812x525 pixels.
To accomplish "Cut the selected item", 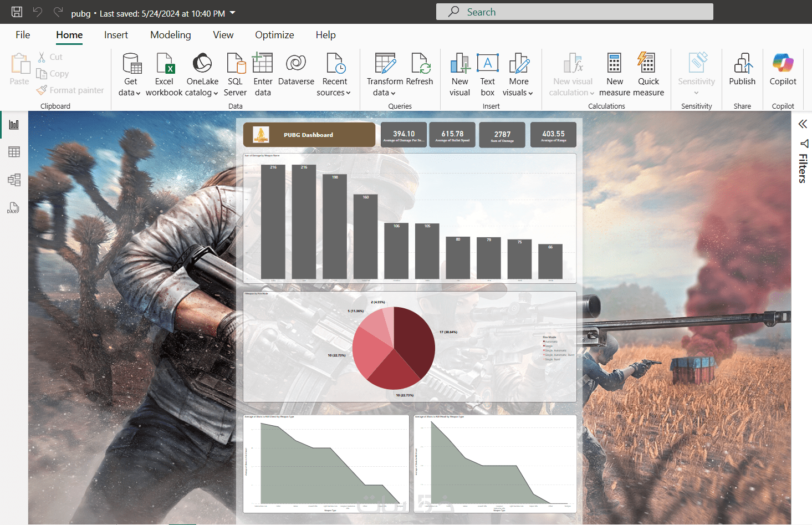I will tap(50, 57).
